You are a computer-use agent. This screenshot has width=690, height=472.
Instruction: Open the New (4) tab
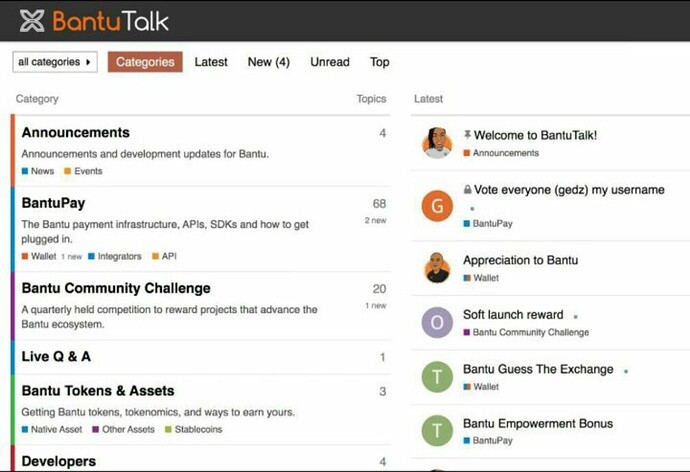pyautogui.click(x=269, y=62)
